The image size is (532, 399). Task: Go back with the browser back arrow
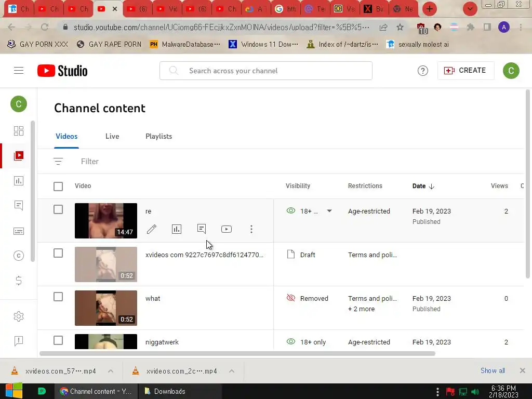click(x=11, y=27)
